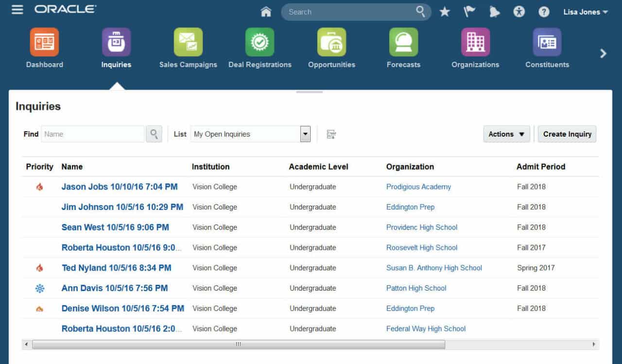Open the Actions dropdown
The image size is (622, 364).
pyautogui.click(x=506, y=134)
